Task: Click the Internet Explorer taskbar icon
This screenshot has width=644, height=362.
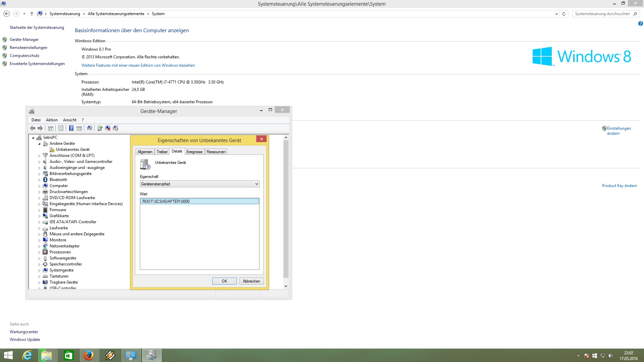Action: (x=27, y=355)
